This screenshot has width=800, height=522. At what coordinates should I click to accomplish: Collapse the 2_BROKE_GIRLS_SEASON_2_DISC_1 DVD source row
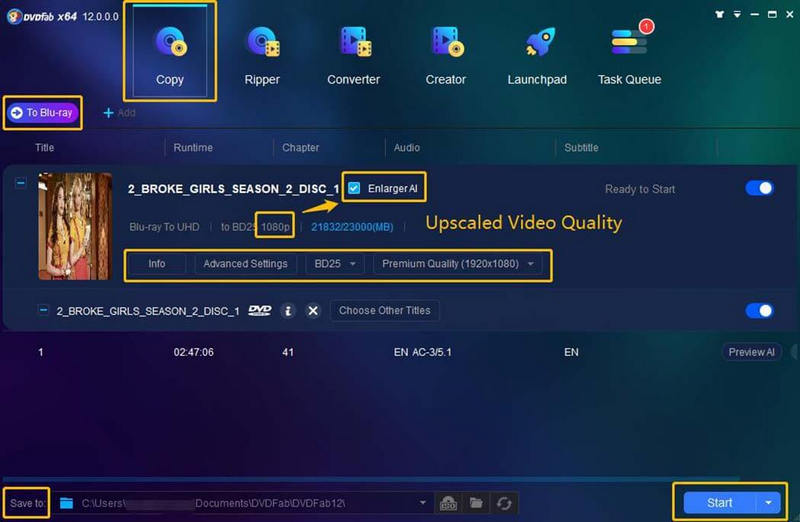click(x=43, y=310)
